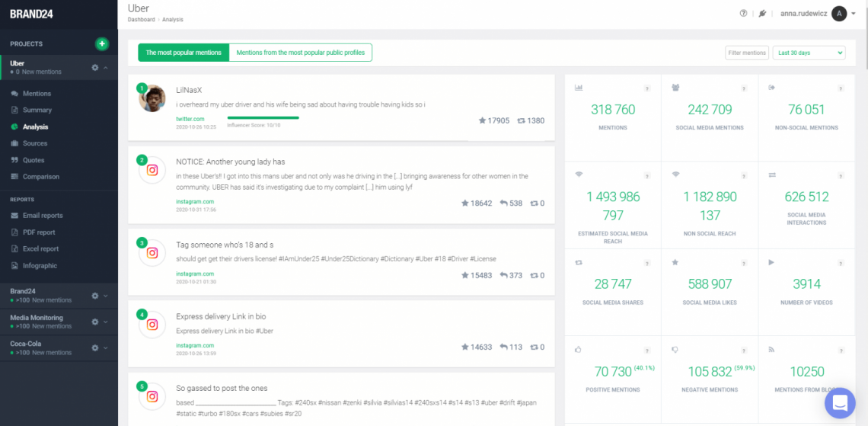Open Sources in the sidebar
868x426 pixels.
35,143
